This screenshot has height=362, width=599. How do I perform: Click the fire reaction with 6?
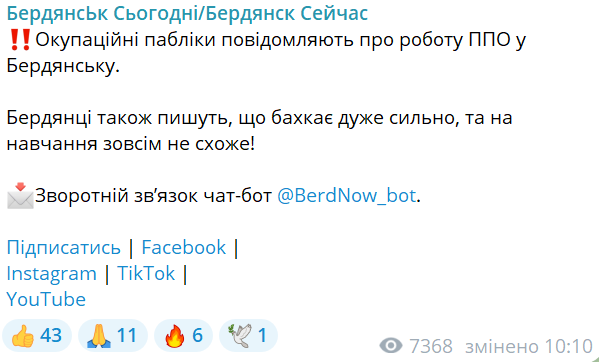[183, 336]
